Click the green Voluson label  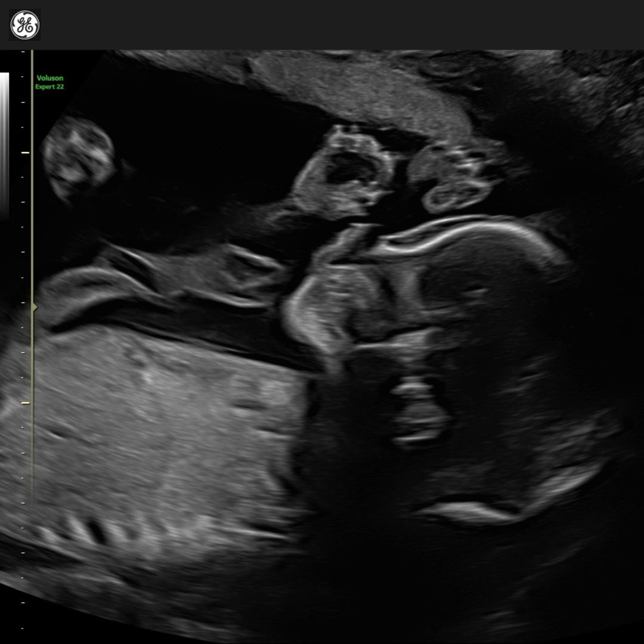pos(49,78)
